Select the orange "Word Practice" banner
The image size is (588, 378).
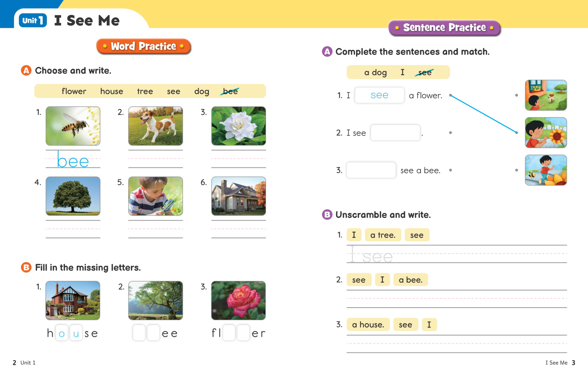(x=143, y=46)
